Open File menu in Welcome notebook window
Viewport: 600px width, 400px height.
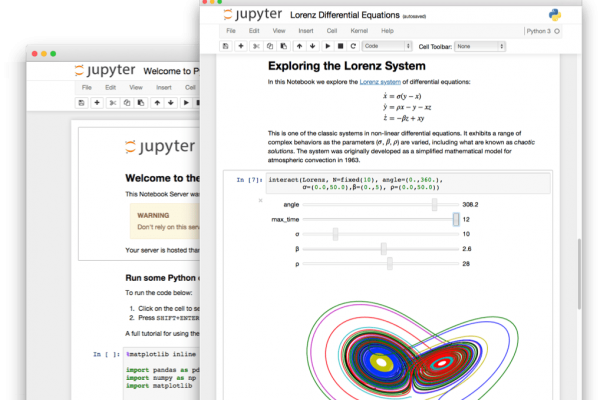click(87, 87)
